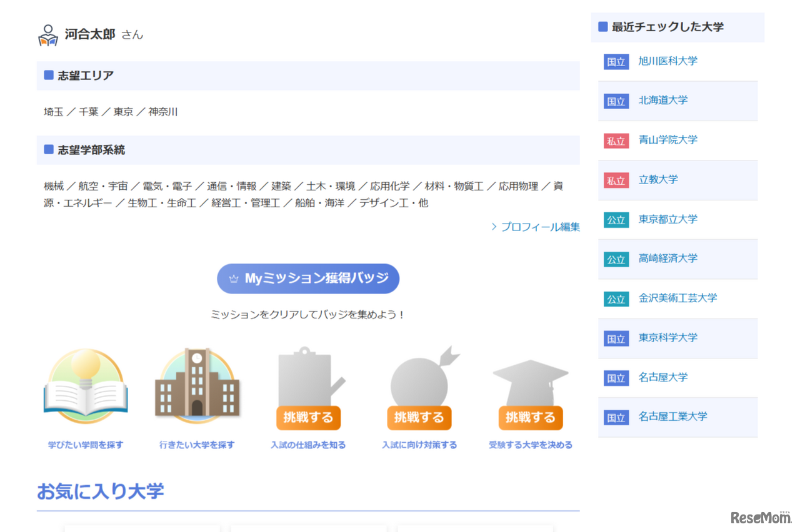Click the dart target icon above 入試に向け対策する
This screenshot has width=800, height=532.
(x=419, y=381)
